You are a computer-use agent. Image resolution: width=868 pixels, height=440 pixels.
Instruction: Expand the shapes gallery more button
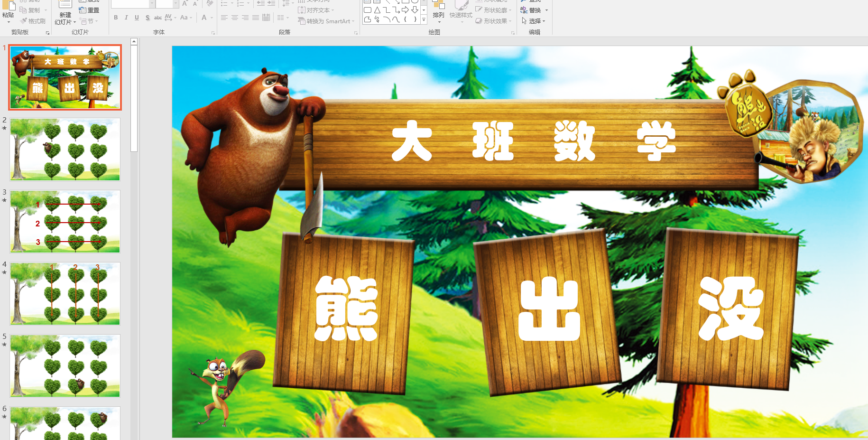pyautogui.click(x=424, y=20)
